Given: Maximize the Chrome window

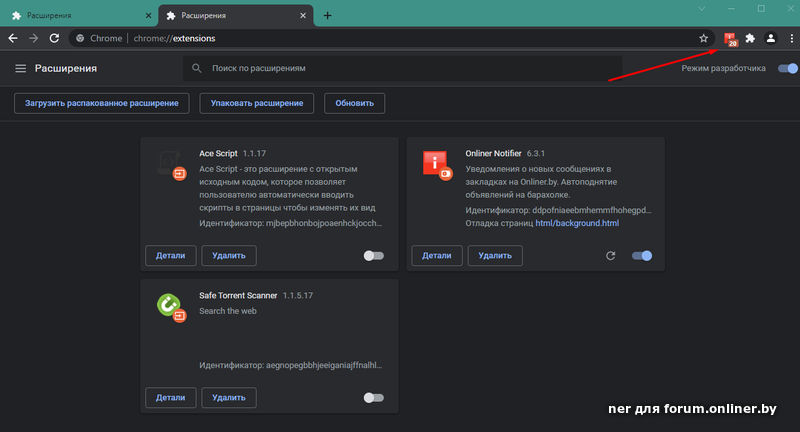Looking at the screenshot, I should [761, 9].
